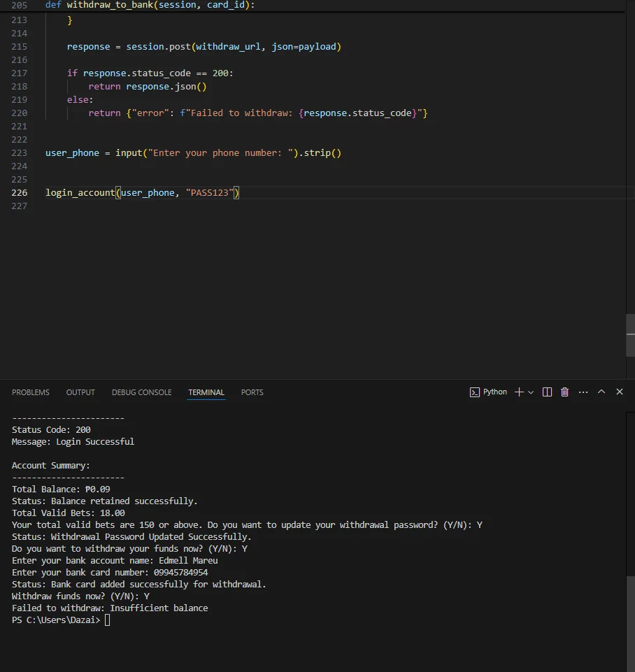This screenshot has width=635, height=672.
Task: Open terminal panel more actions menu
Action: (x=583, y=392)
